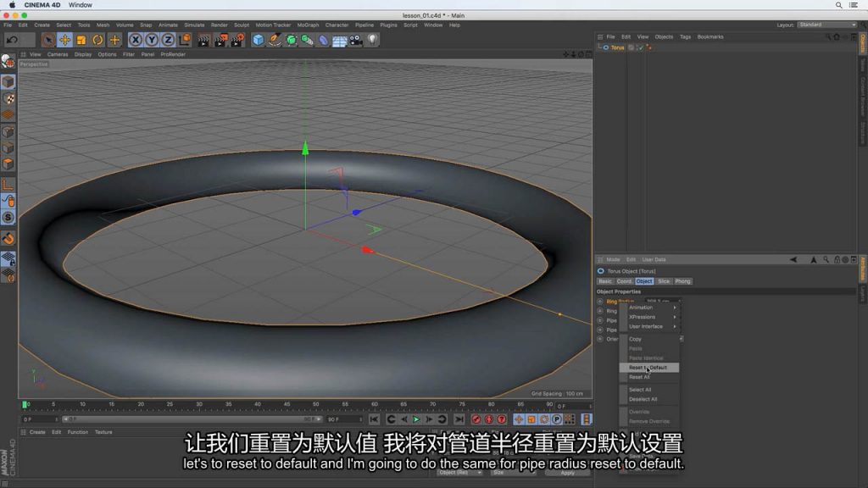Click the Attributes lock icon
Screen dimensions: 868x488
tap(837, 259)
